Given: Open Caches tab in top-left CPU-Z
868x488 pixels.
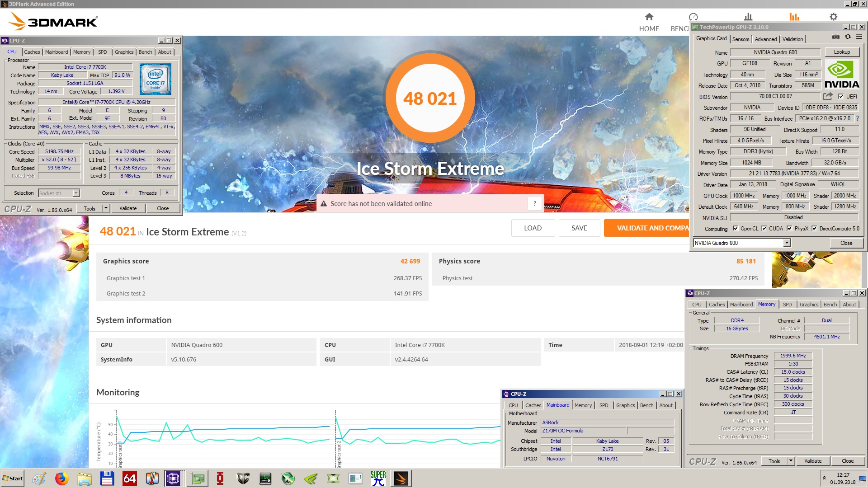Looking at the screenshot, I should [32, 52].
